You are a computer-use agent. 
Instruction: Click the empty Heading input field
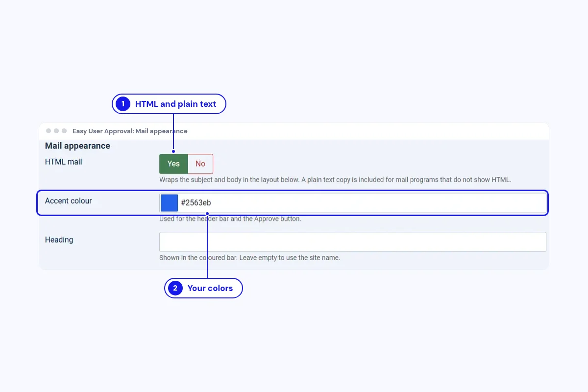pyautogui.click(x=353, y=242)
